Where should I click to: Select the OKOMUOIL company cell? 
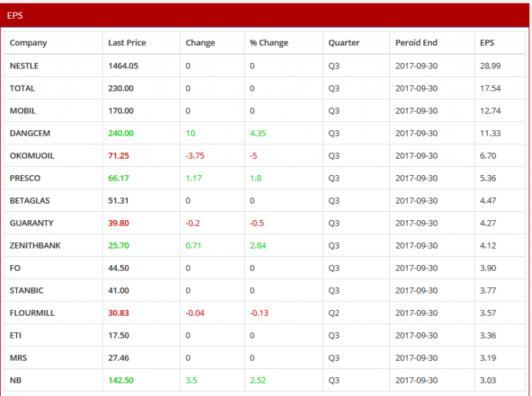point(32,156)
